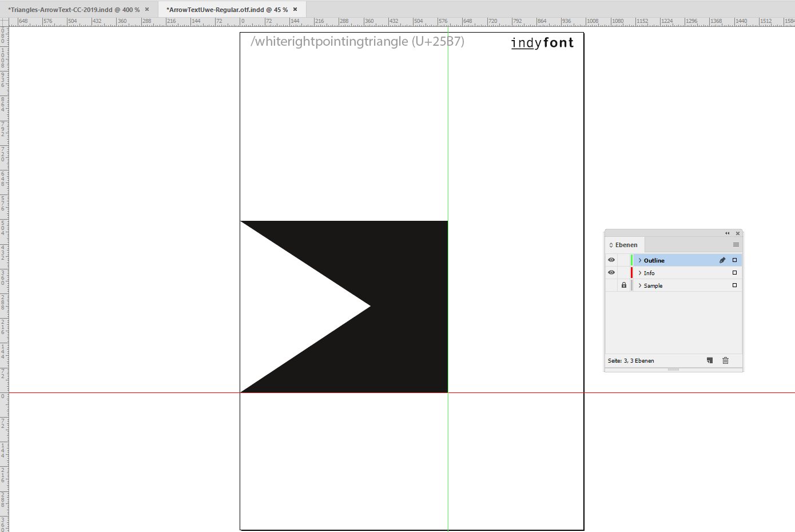This screenshot has width=795, height=532.
Task: Hide the Info layer via eye icon
Action: [x=611, y=273]
